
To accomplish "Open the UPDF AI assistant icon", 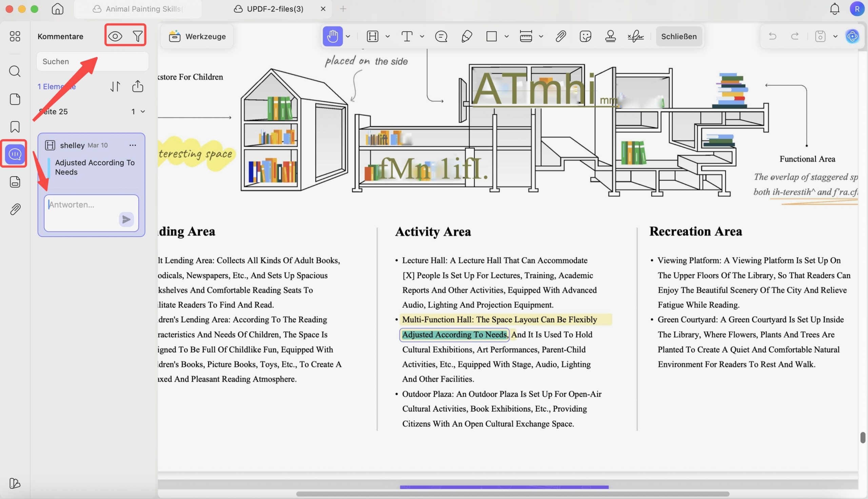I will [x=852, y=36].
